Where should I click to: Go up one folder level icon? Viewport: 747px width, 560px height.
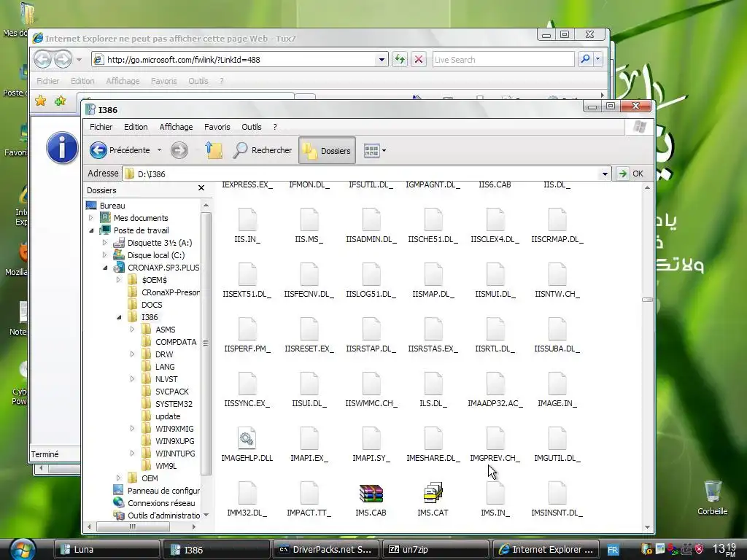click(x=214, y=150)
